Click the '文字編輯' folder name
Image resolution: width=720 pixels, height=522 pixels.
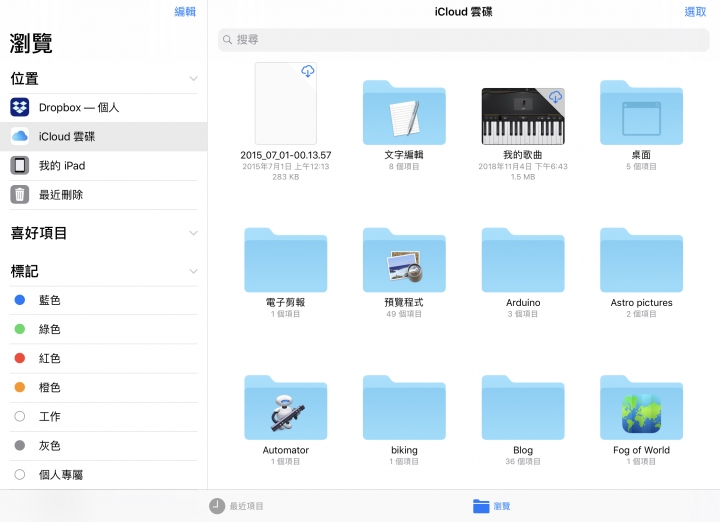point(404,155)
